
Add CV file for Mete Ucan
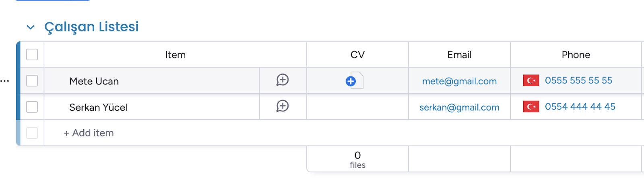click(351, 81)
